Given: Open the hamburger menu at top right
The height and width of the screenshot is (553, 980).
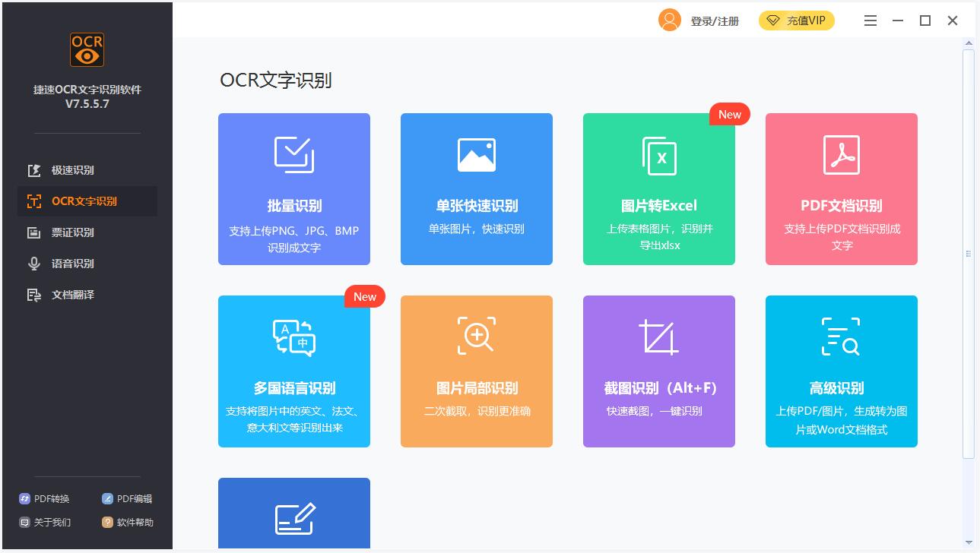Looking at the screenshot, I should [870, 21].
